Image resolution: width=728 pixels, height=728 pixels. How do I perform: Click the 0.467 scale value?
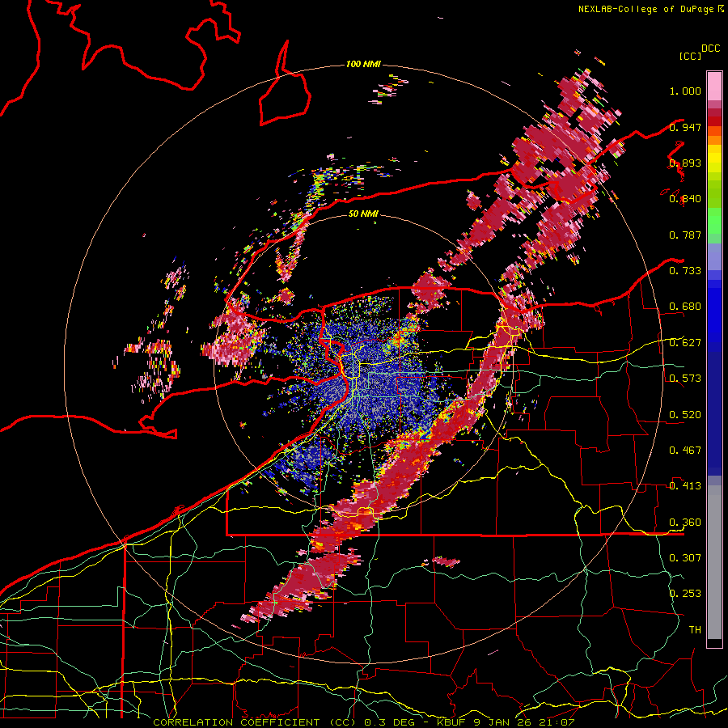coord(685,451)
